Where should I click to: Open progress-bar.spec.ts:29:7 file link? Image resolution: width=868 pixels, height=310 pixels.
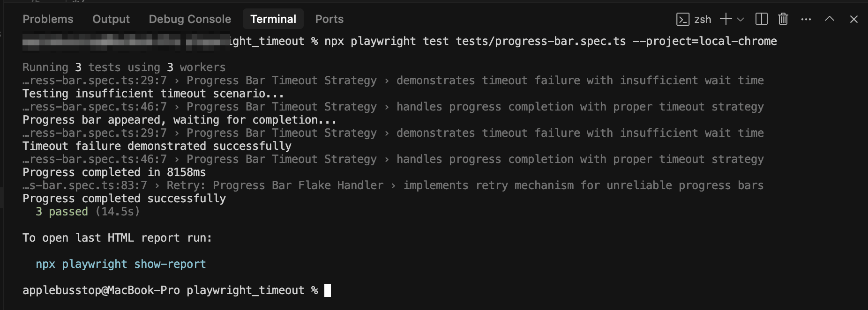[94, 80]
